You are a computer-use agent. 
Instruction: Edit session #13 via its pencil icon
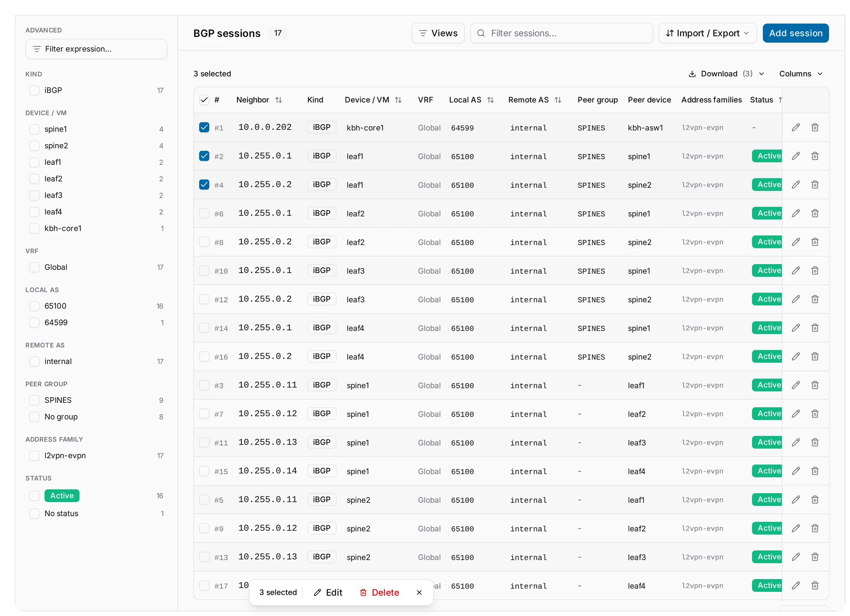[796, 557]
